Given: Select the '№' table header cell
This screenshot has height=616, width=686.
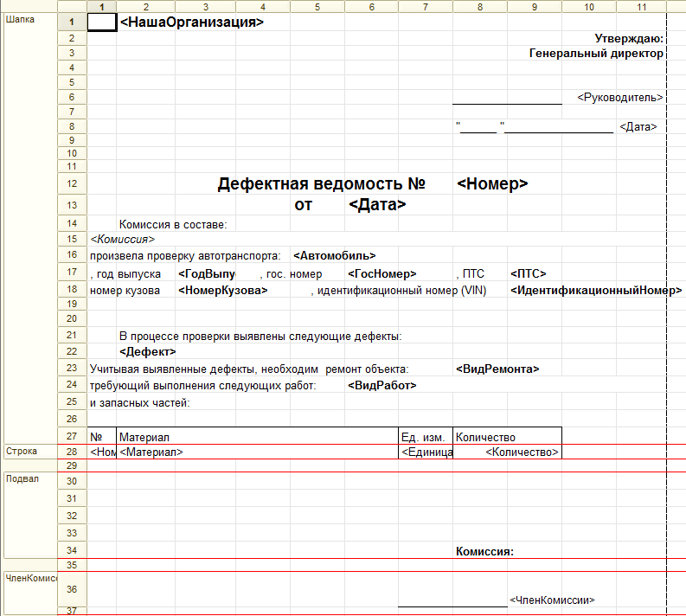Looking at the screenshot, I should point(101,437).
